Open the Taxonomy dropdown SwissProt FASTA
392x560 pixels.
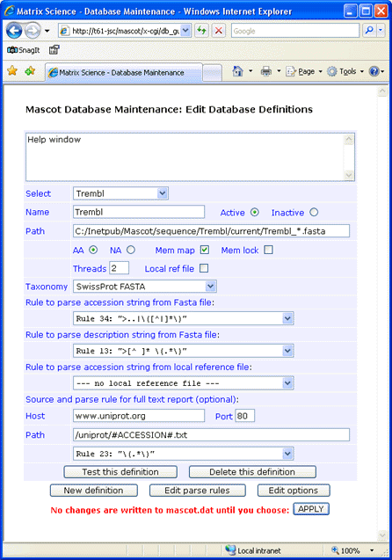coord(145,287)
